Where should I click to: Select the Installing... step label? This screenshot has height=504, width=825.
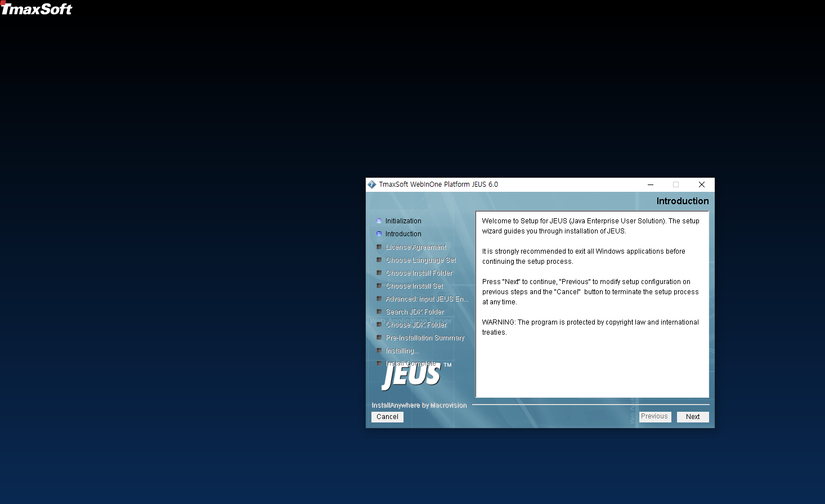click(x=402, y=350)
